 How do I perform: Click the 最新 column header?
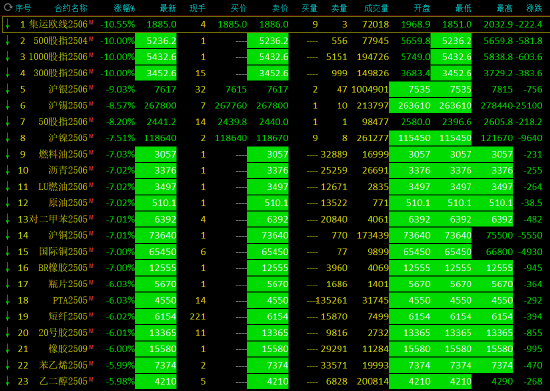pos(168,8)
